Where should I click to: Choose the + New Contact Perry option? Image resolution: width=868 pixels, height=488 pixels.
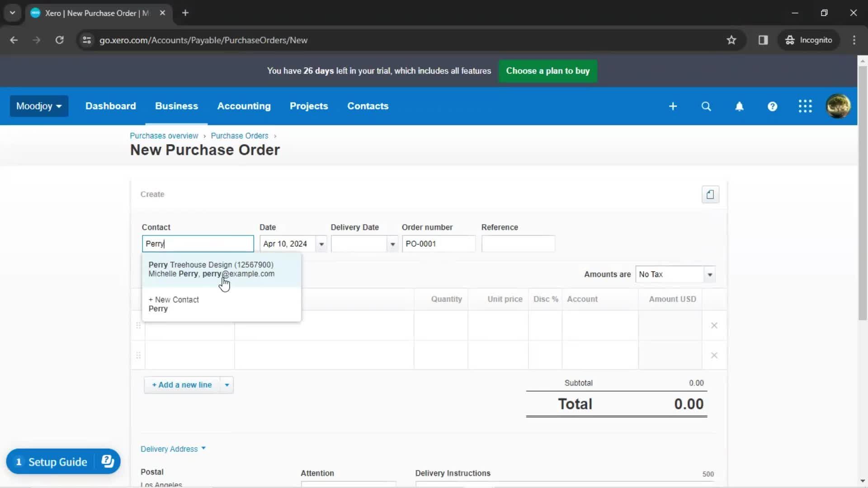coord(222,304)
